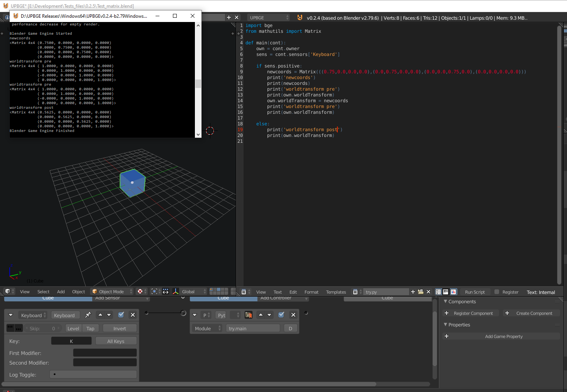567x392 pixels.
Task: Click the pin icon on the Keyboard sensor
Action: pos(88,315)
